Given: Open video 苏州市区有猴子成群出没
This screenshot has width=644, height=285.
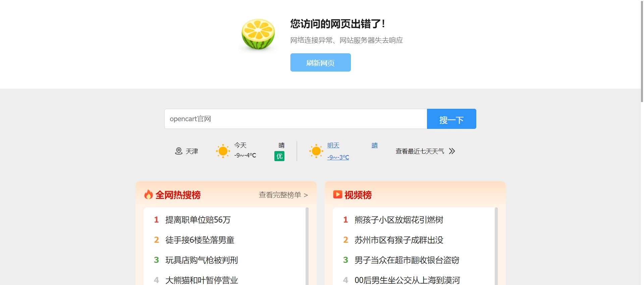Looking at the screenshot, I should 399,240.
